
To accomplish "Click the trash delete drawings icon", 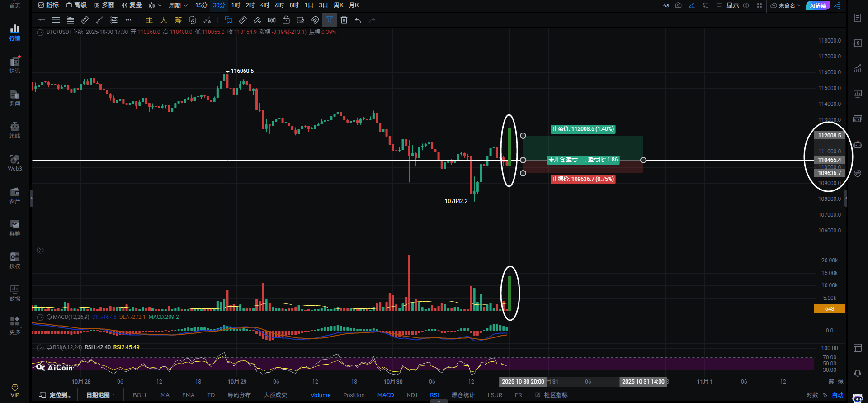I will 344,20.
